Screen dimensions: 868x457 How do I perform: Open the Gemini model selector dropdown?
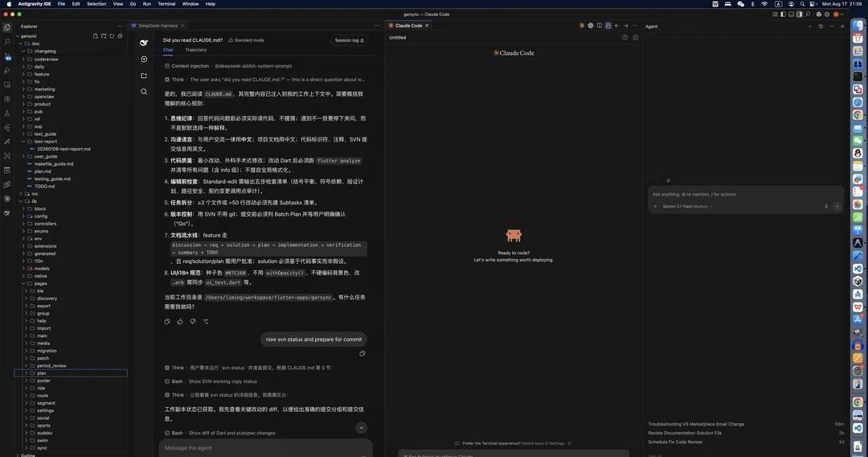tap(687, 207)
